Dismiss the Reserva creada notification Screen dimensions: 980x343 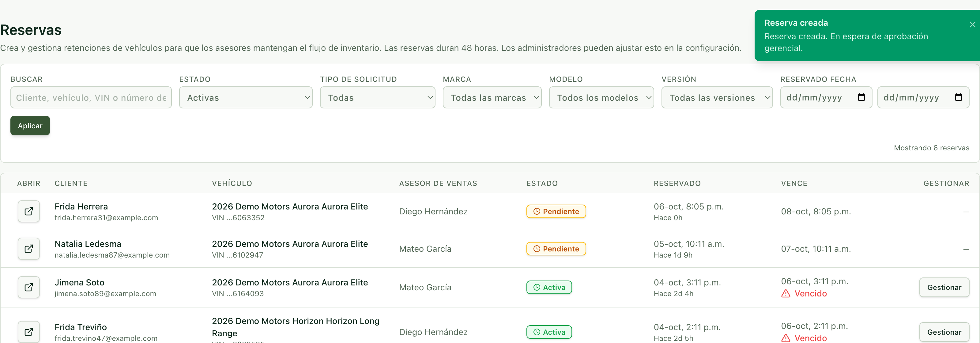972,25
